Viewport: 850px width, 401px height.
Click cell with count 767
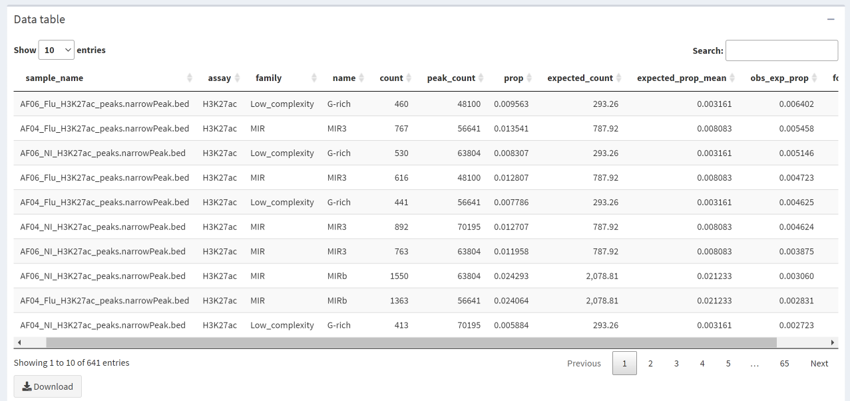399,128
